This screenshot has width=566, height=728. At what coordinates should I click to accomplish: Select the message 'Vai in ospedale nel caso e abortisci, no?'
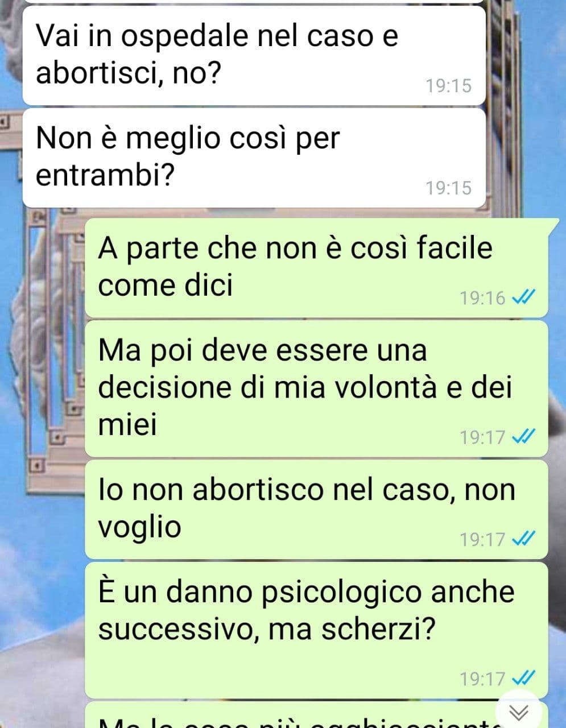point(254,55)
